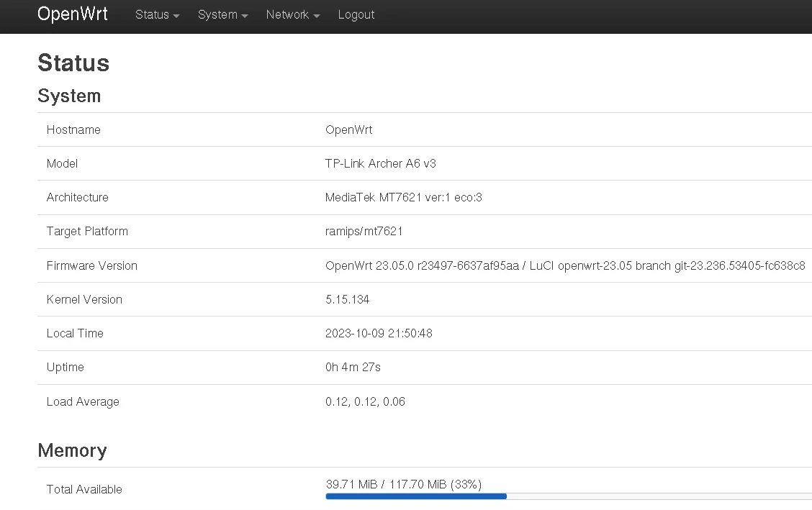Open the Status dropdown menu
812x510 pixels.
point(157,14)
